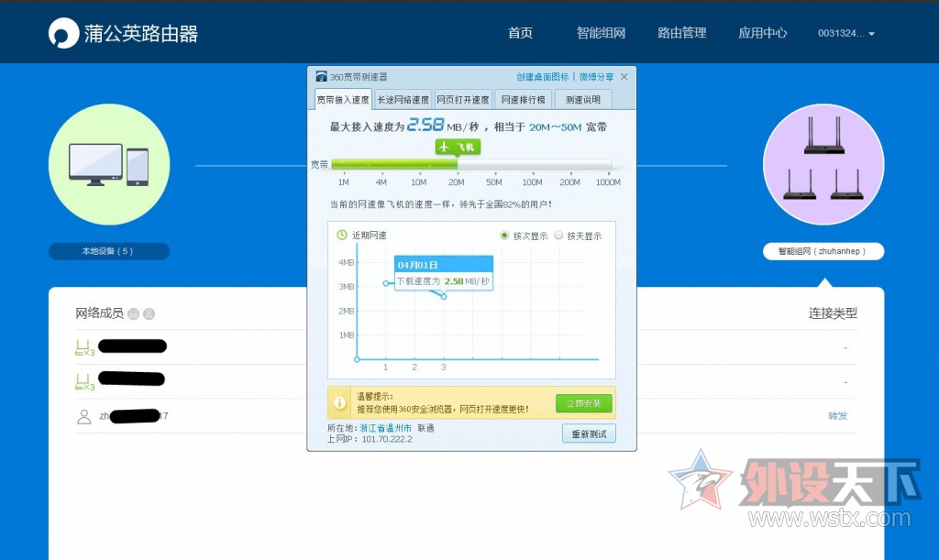
Task: Click the 转发 link in member row
Action: [838, 416]
